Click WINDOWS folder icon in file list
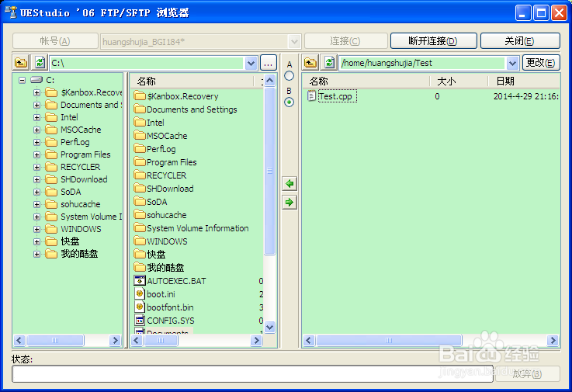The height and width of the screenshot is (392, 572). click(x=140, y=241)
